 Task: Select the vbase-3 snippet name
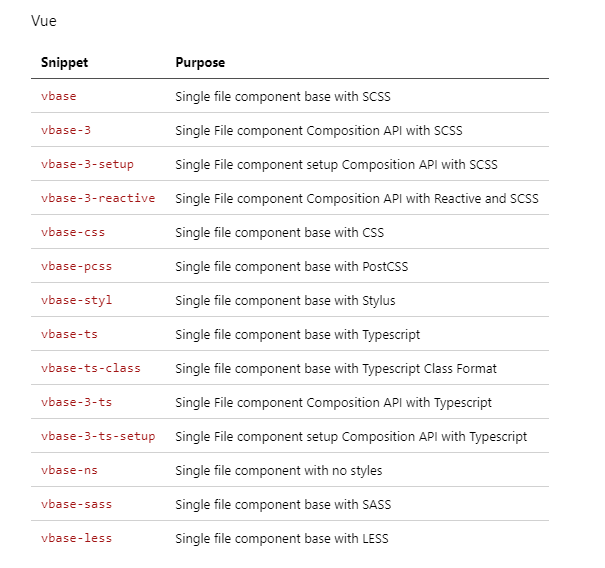[x=66, y=130]
